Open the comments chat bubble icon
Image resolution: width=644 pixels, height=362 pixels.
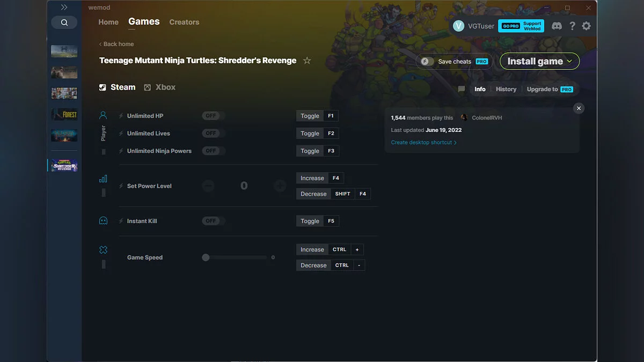pyautogui.click(x=462, y=89)
